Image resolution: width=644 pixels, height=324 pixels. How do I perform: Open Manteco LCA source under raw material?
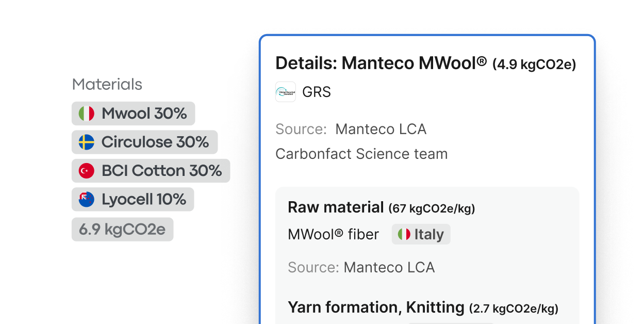pyautogui.click(x=389, y=267)
